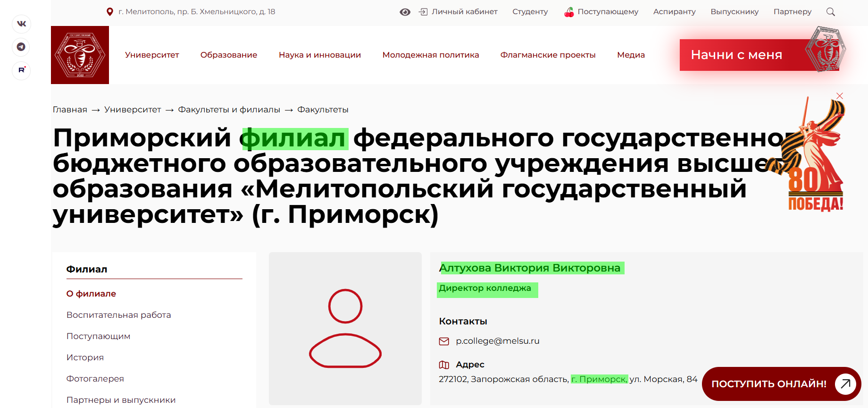
Task: Open the Поступающему section
Action: [x=608, y=12]
